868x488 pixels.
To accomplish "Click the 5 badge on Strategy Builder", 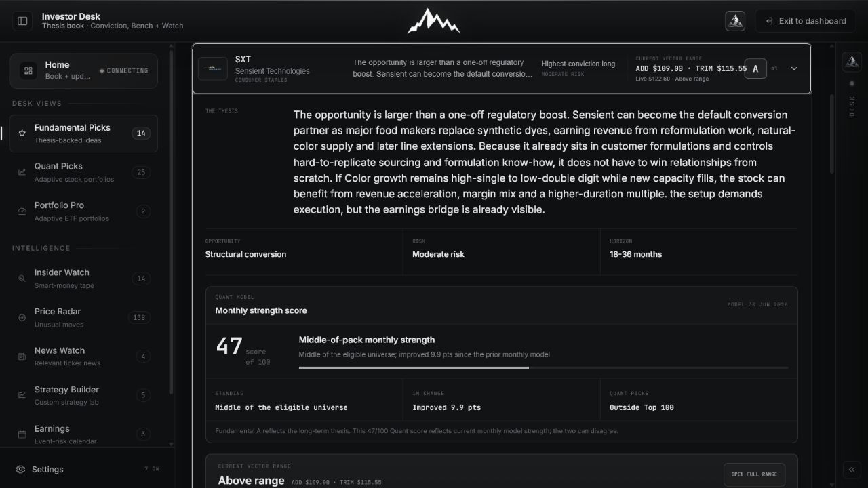I will click(143, 396).
